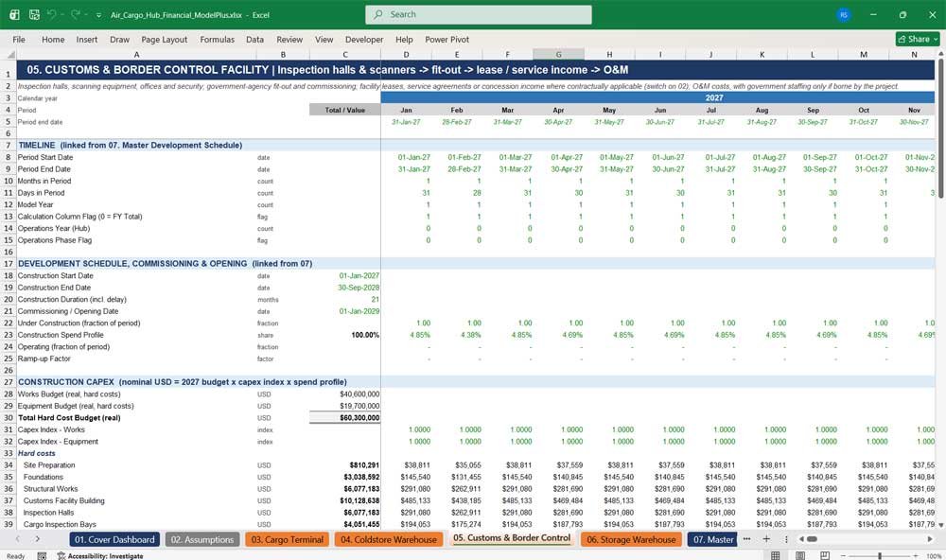Click the Select All corner triangle
The image size is (946, 560).
click(x=9, y=54)
